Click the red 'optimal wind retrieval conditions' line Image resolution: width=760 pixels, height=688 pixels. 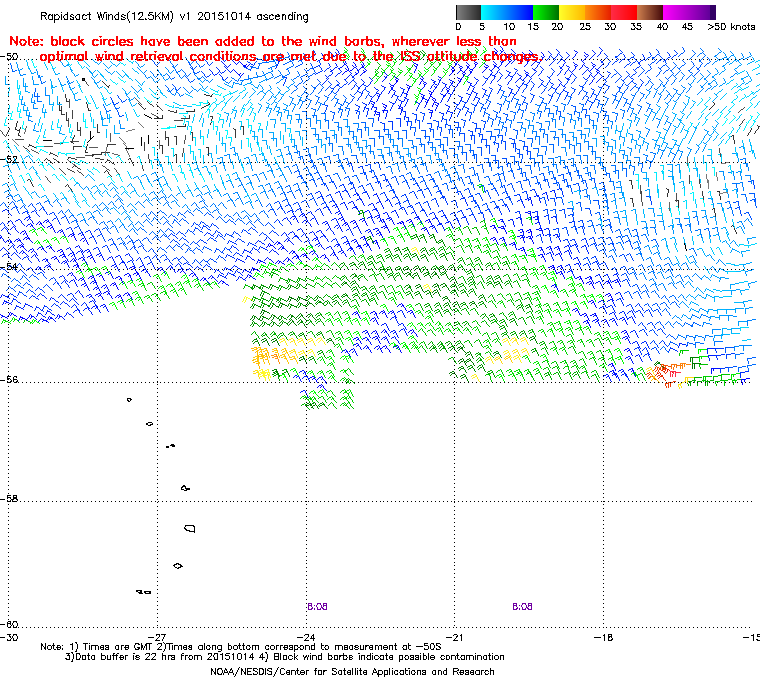coord(289,57)
